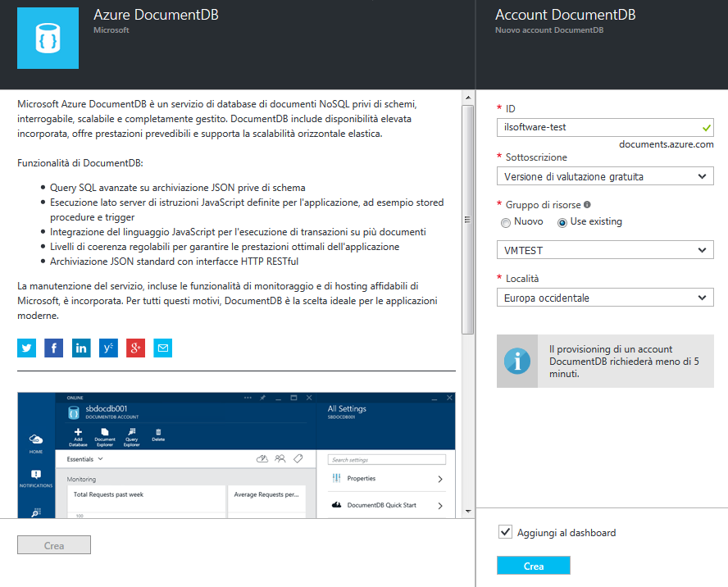Share on LinkedIn icon
The image size is (728, 587).
81,348
